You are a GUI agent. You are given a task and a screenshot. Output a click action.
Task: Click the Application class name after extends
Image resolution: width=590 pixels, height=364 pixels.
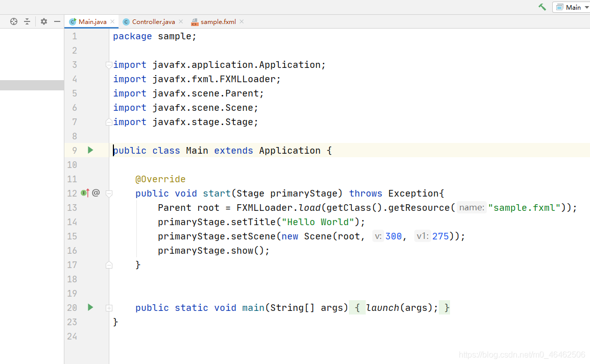pyautogui.click(x=290, y=151)
